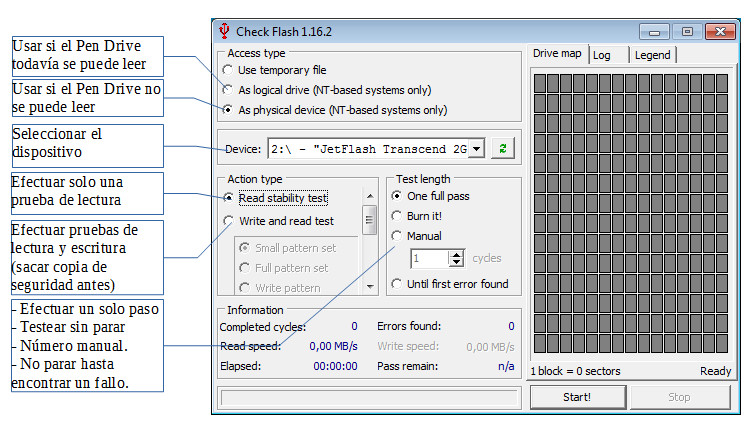
Task: Click the Stop button
Action: coord(679,397)
